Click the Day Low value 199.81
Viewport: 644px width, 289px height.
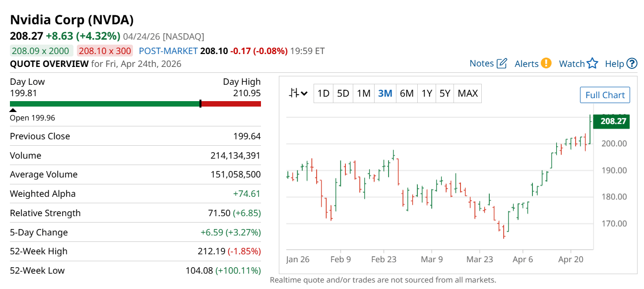[23, 93]
